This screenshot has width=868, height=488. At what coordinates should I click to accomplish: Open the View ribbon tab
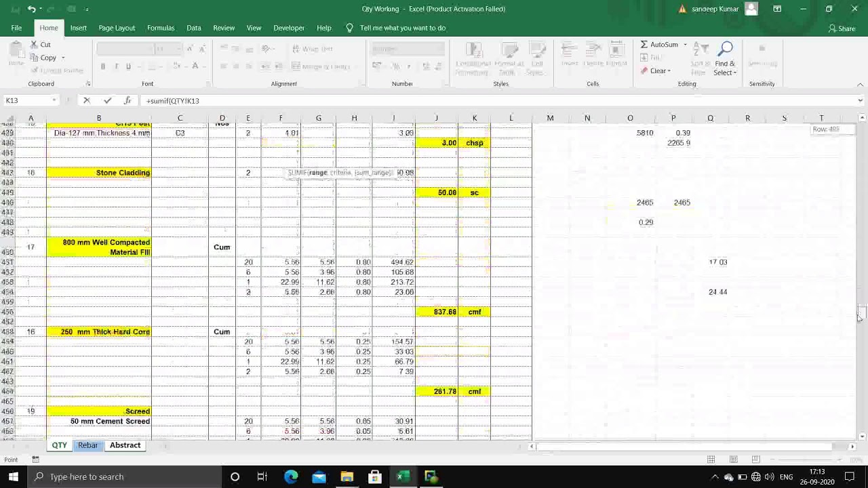click(254, 28)
